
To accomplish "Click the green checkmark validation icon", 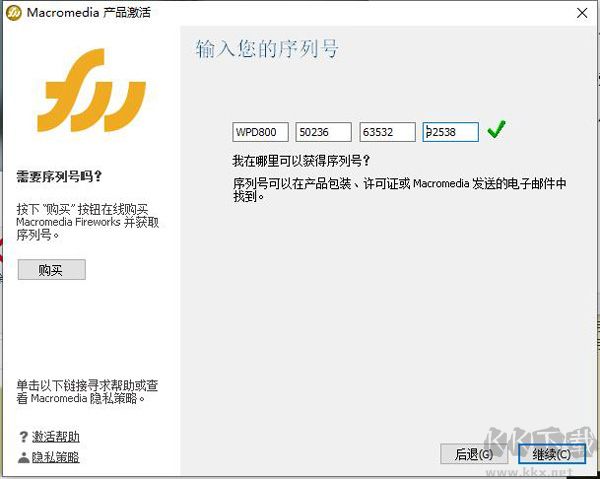I will tap(497, 129).
